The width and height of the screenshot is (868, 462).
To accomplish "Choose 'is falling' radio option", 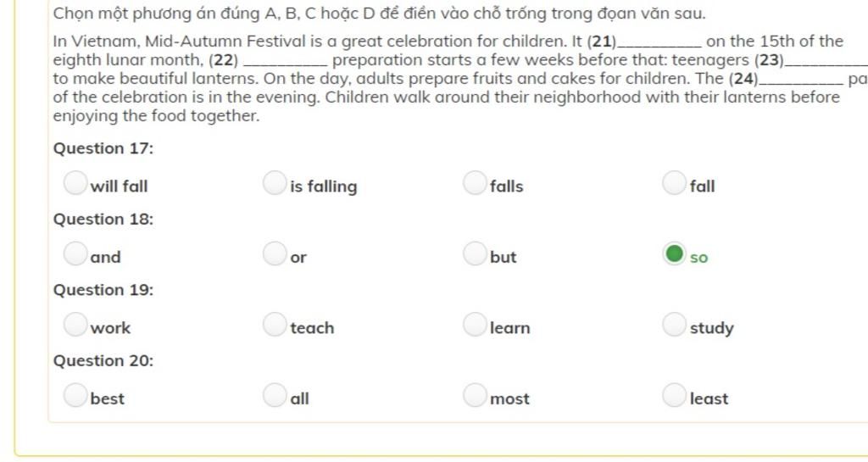I will click(275, 183).
